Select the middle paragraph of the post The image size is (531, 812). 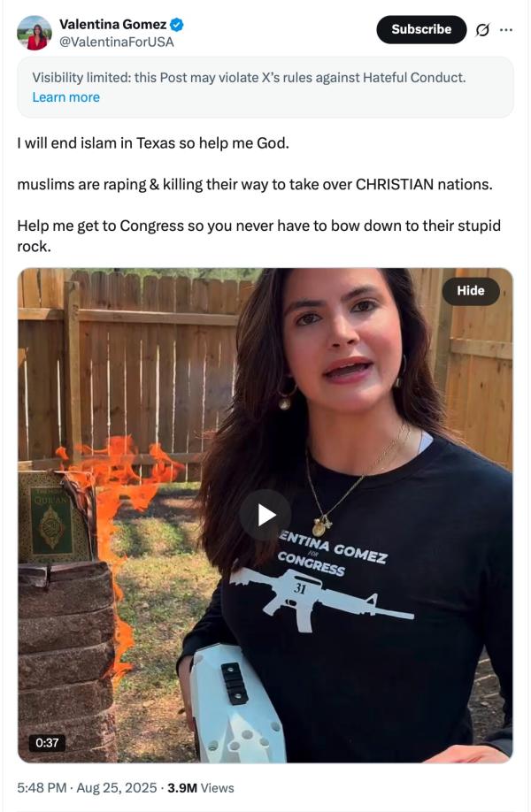(x=255, y=184)
